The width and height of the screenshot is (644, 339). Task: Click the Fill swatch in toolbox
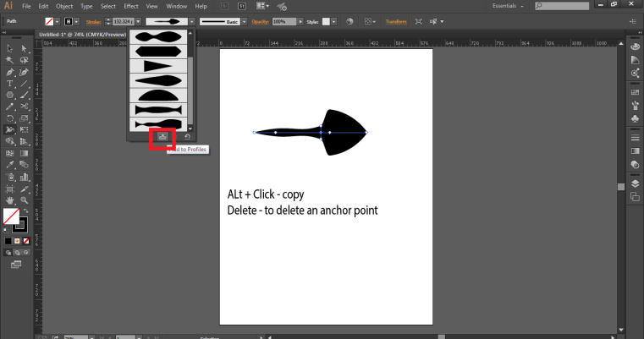11,217
